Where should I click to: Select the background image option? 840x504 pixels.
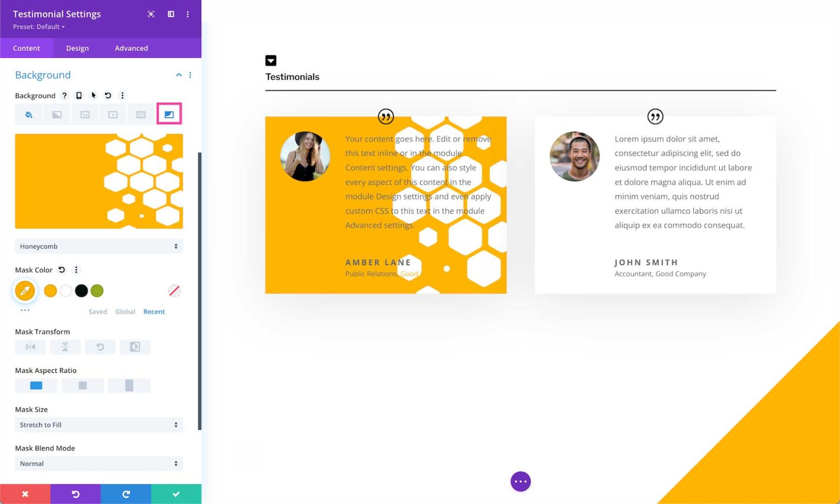pos(85,114)
